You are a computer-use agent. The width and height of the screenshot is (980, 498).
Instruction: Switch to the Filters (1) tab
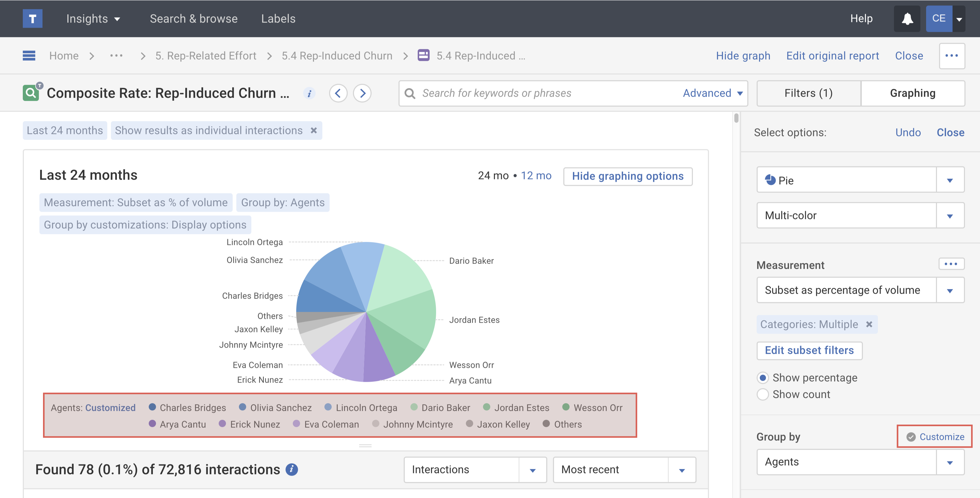click(808, 93)
